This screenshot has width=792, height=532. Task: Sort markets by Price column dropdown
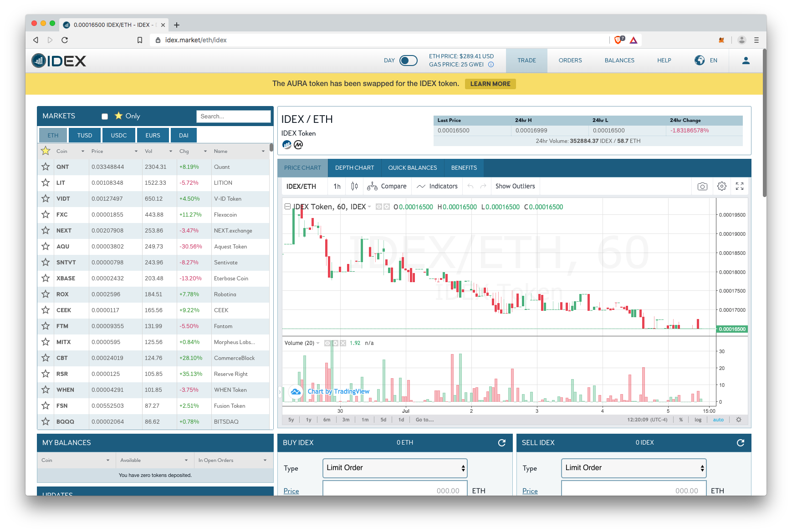pos(136,151)
